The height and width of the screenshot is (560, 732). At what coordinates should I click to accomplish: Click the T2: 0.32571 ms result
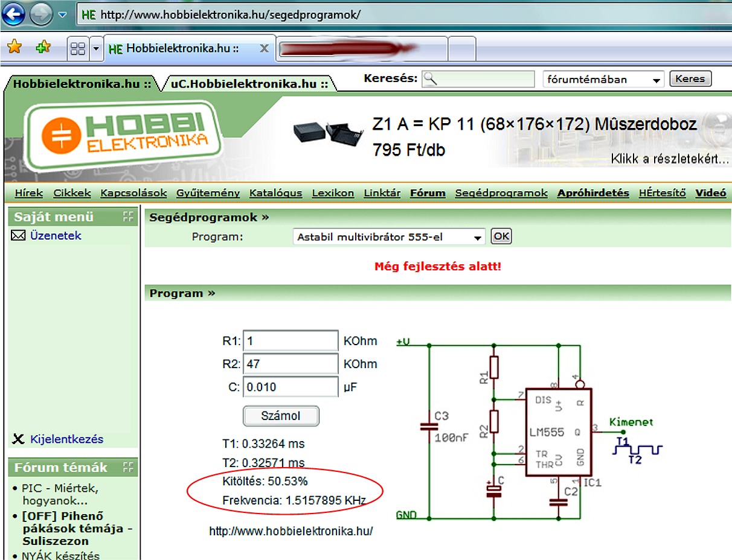pyautogui.click(x=263, y=463)
